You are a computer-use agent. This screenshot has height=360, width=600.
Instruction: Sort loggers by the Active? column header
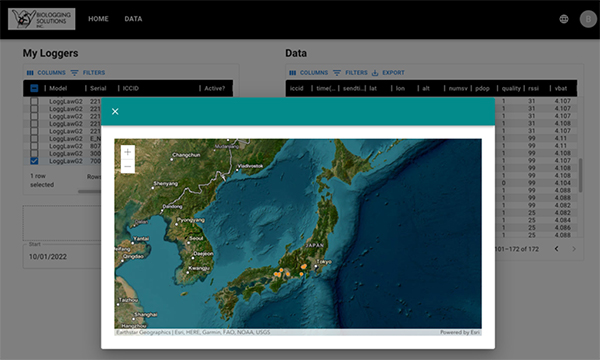coord(215,88)
